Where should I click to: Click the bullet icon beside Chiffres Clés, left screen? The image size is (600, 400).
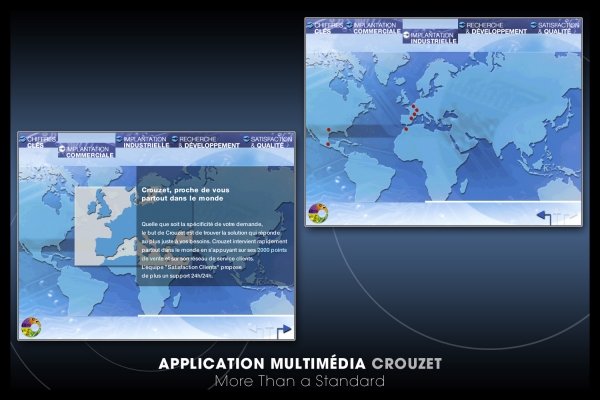pos(23,138)
